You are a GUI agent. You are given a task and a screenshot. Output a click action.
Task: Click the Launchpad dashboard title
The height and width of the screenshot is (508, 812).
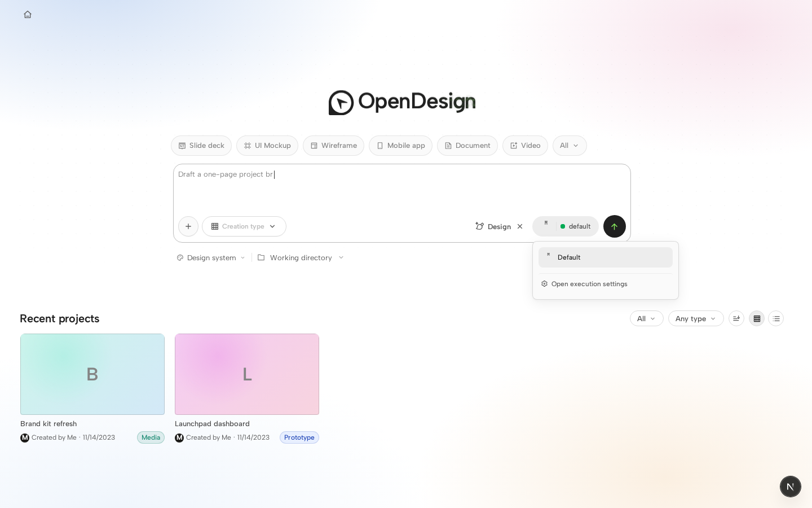pyautogui.click(x=212, y=424)
